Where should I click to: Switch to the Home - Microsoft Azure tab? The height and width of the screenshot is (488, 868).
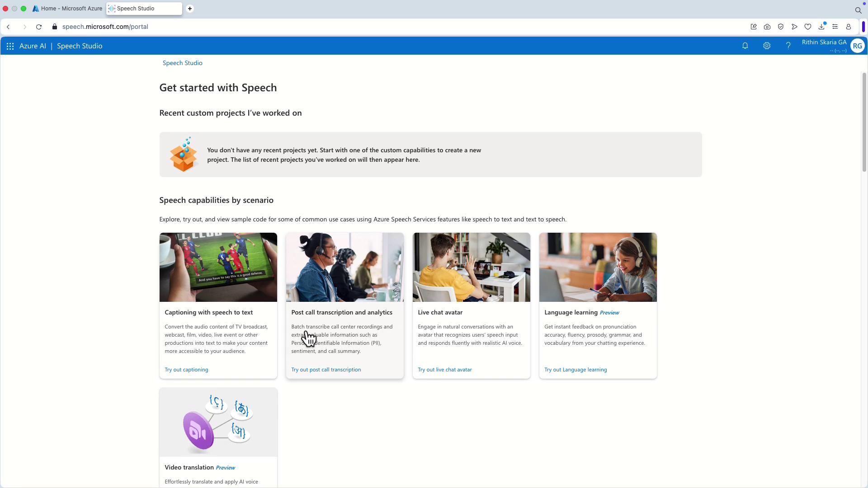coord(68,9)
